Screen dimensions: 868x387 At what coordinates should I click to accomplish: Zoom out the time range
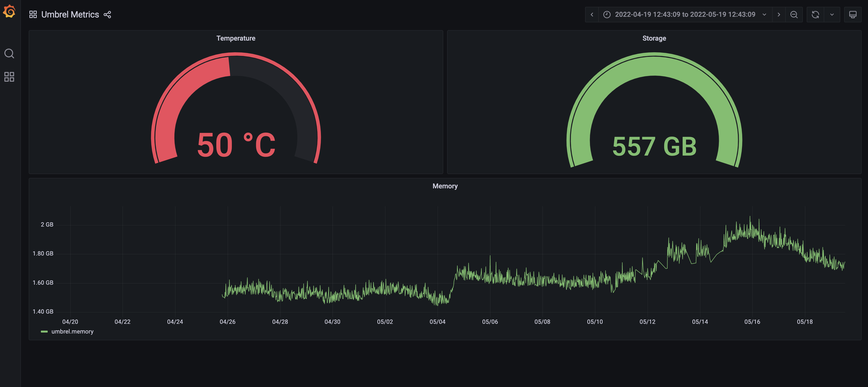click(794, 15)
